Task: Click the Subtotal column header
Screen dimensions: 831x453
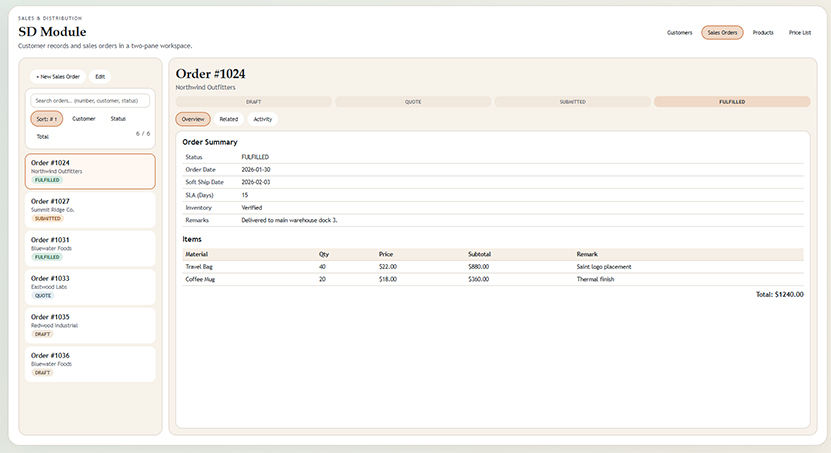Action: click(x=479, y=254)
